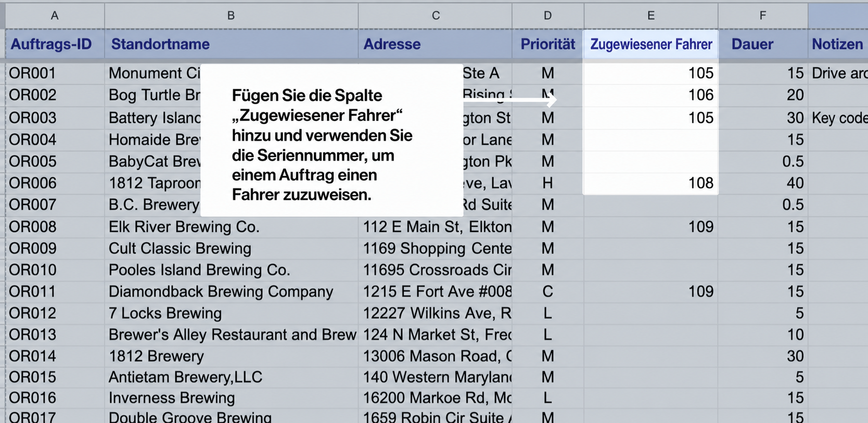
Task: Select column F header
Action: pos(763,16)
